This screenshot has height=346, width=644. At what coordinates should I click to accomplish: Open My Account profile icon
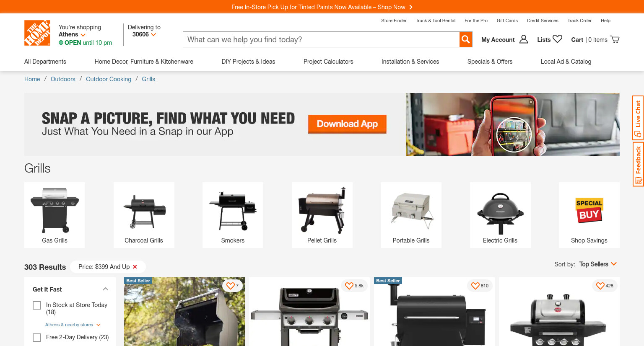pos(524,39)
